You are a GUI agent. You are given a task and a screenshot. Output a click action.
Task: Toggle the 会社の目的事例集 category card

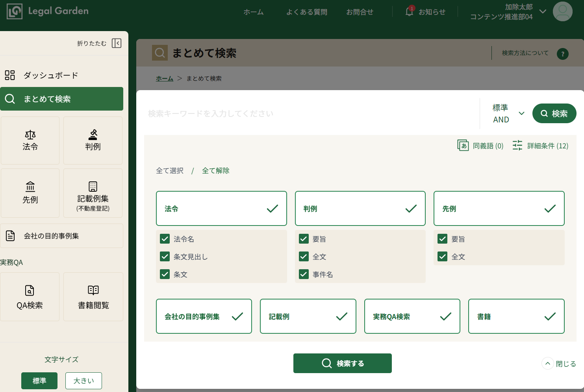coord(204,316)
